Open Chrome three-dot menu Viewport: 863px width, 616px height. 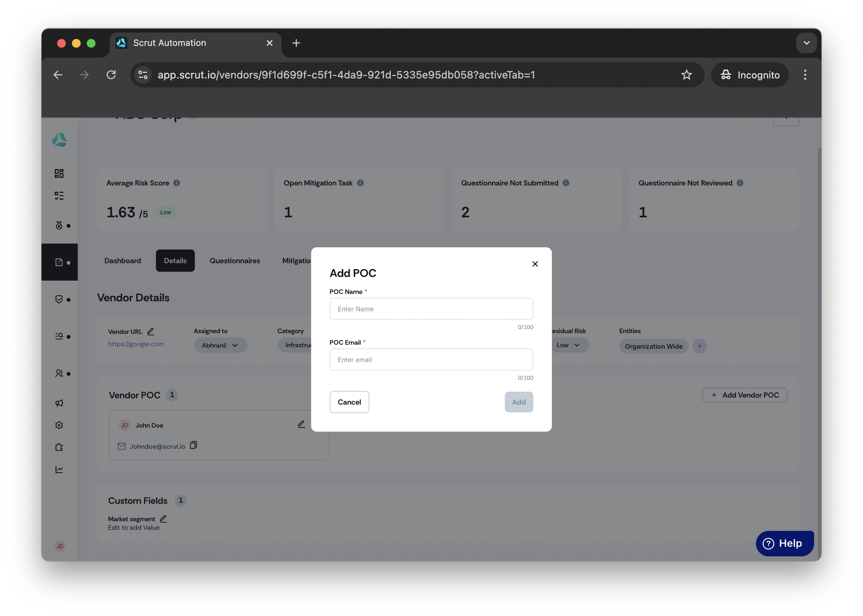805,75
